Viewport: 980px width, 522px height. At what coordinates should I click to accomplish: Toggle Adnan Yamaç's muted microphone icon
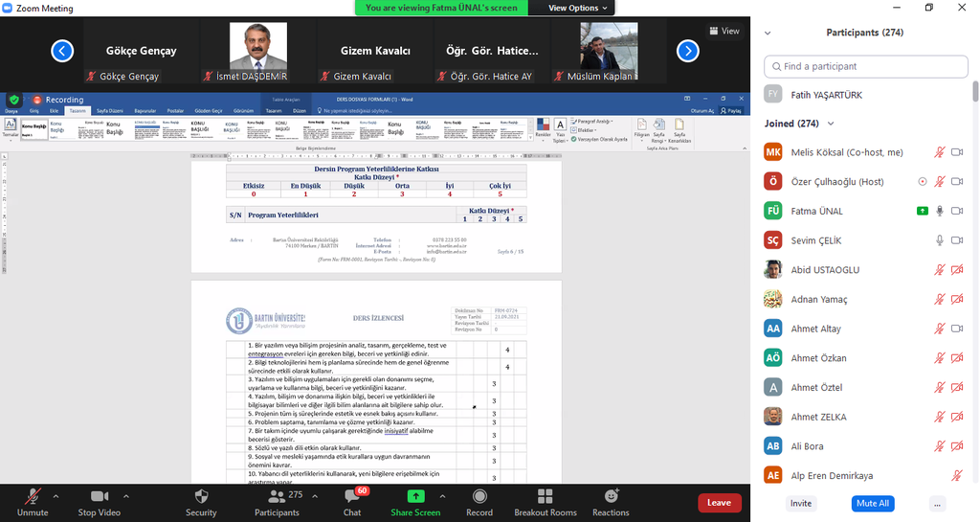click(x=940, y=299)
